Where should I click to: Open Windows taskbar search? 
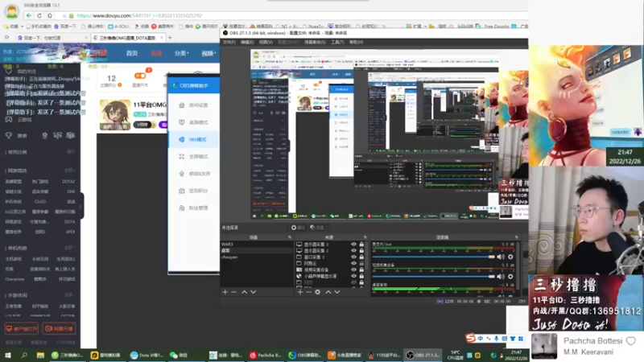pos(24,355)
